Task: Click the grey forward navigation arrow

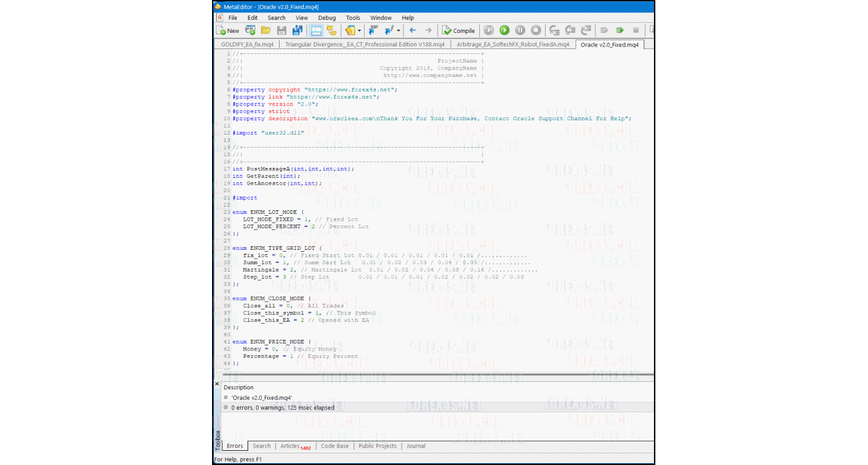Action: click(x=428, y=30)
